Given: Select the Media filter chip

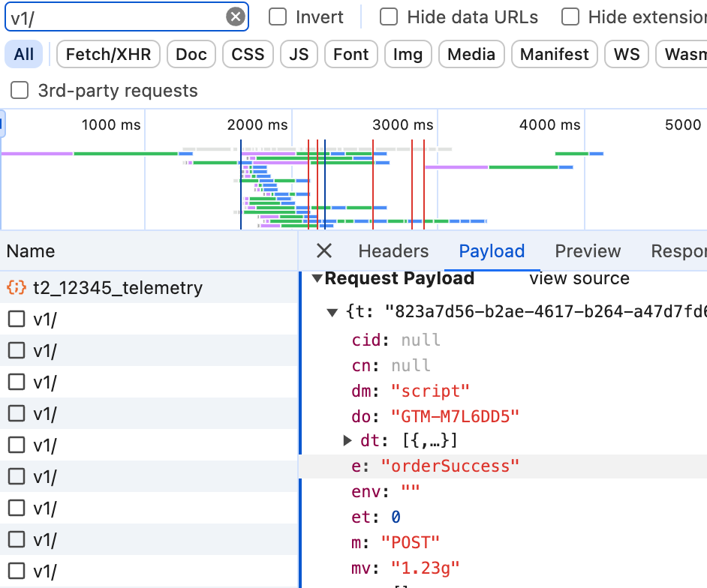Looking at the screenshot, I should pyautogui.click(x=471, y=54).
